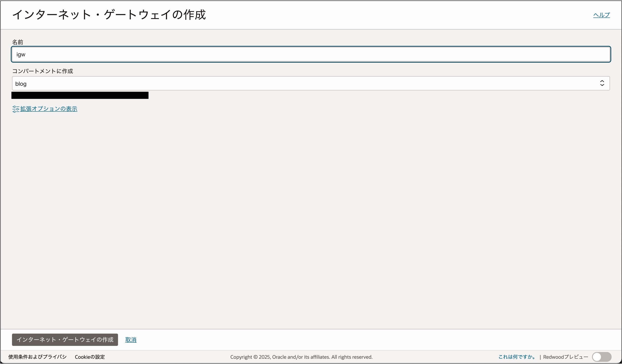The height and width of the screenshot is (364, 622).
Task: Open 使用条件およびプライバシ link
Action: 37,357
